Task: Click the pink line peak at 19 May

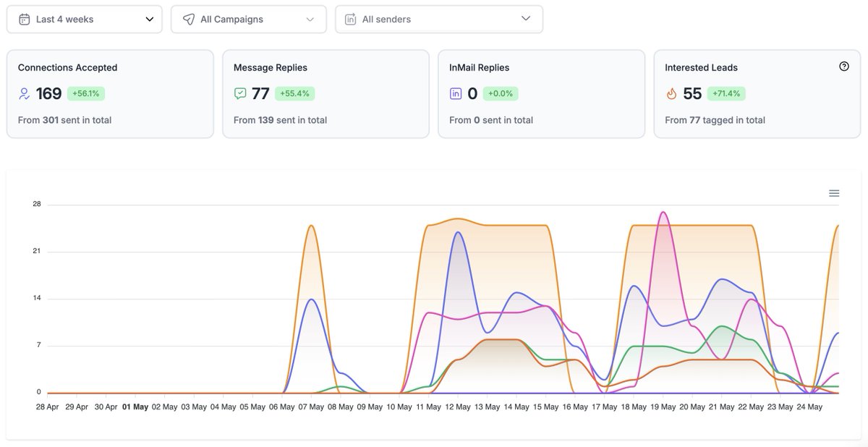Action: [663, 212]
